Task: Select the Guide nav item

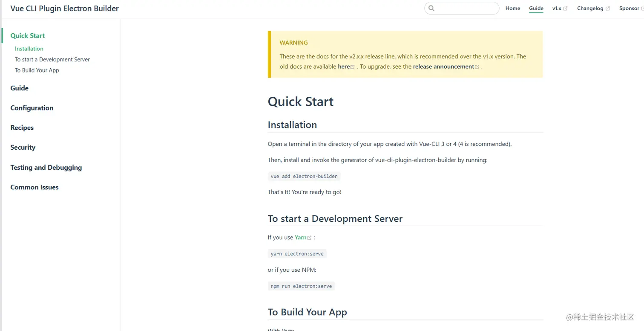Action: pyautogui.click(x=536, y=8)
